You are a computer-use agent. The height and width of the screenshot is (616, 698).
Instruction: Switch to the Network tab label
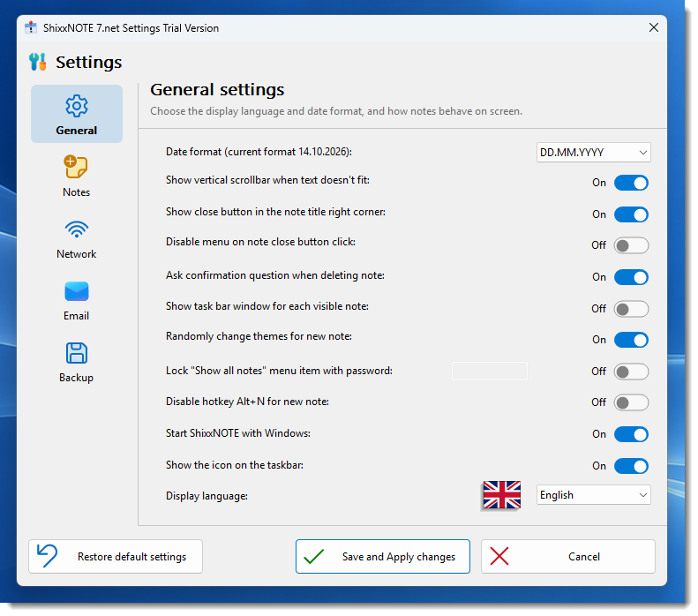coord(76,254)
